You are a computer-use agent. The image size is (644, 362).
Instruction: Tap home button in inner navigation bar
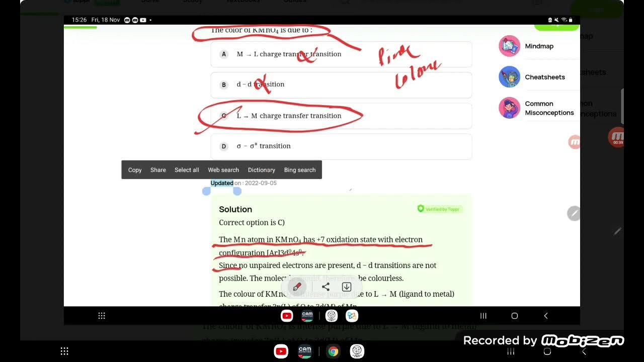click(514, 316)
